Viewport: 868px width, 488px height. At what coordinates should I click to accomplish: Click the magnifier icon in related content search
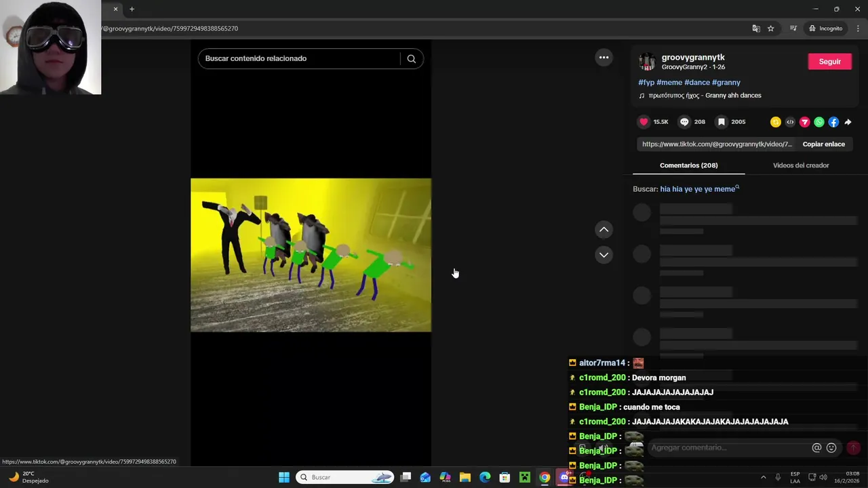[x=411, y=58]
